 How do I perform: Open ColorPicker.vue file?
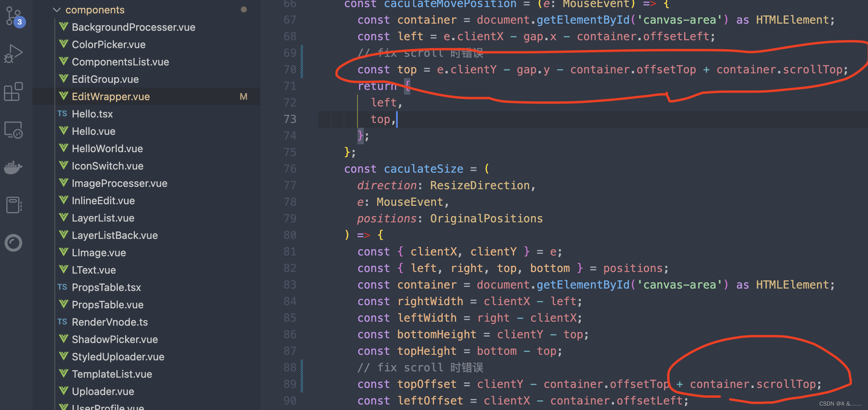(108, 45)
